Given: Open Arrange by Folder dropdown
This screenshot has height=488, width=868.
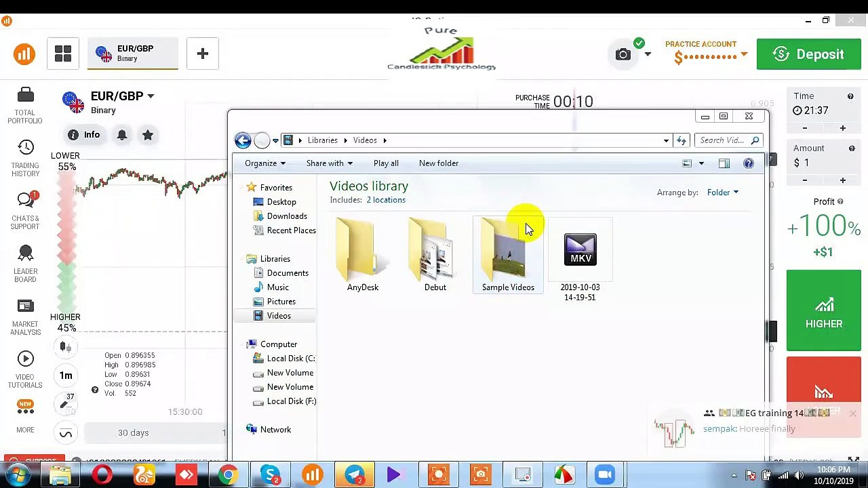Looking at the screenshot, I should point(722,192).
